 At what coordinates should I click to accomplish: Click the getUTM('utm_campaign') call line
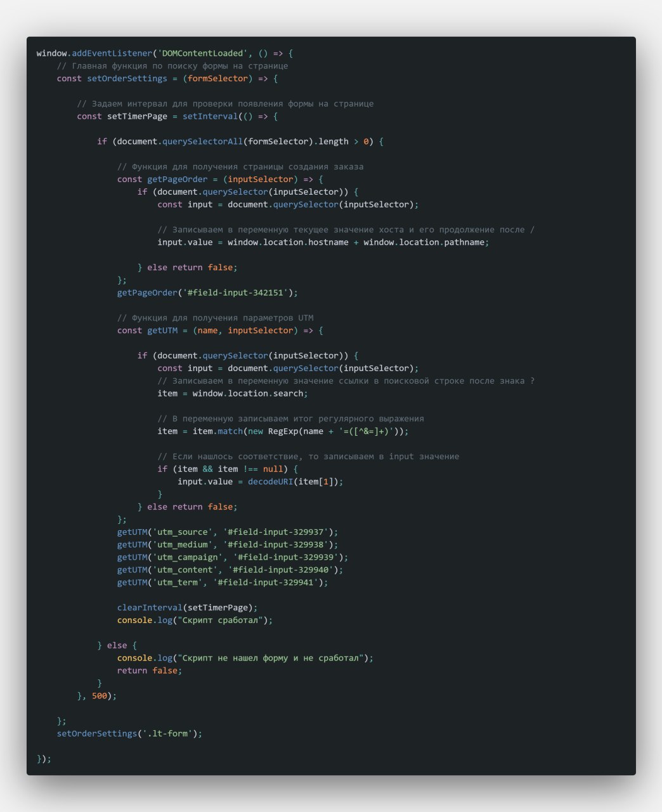pos(233,557)
